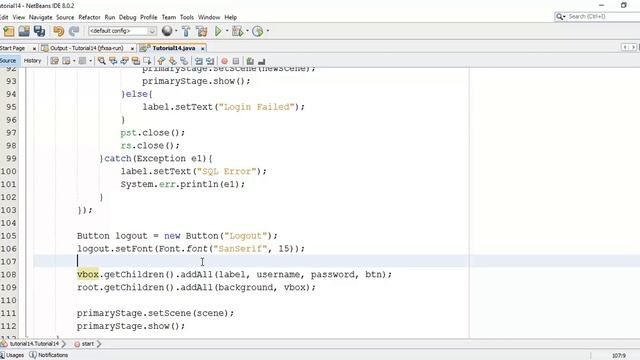Screen dimensions: 640x360
Task: Click Clean and Build Project icon
Action: pyautogui.click(x=202, y=31)
